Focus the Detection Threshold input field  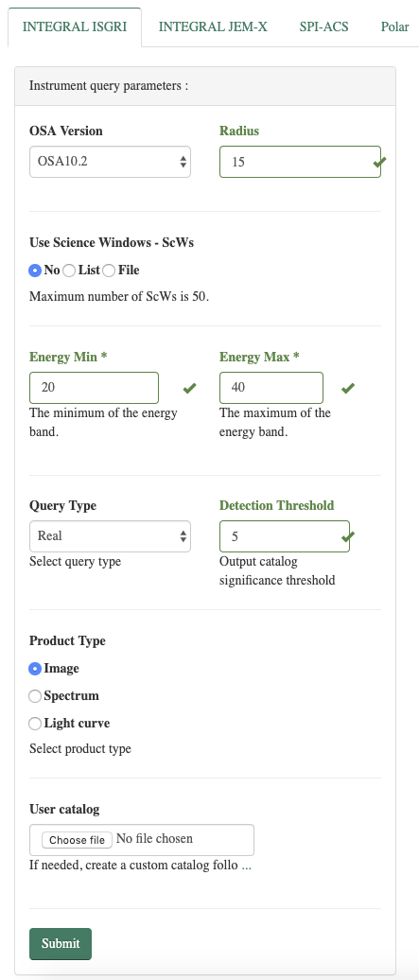click(285, 536)
